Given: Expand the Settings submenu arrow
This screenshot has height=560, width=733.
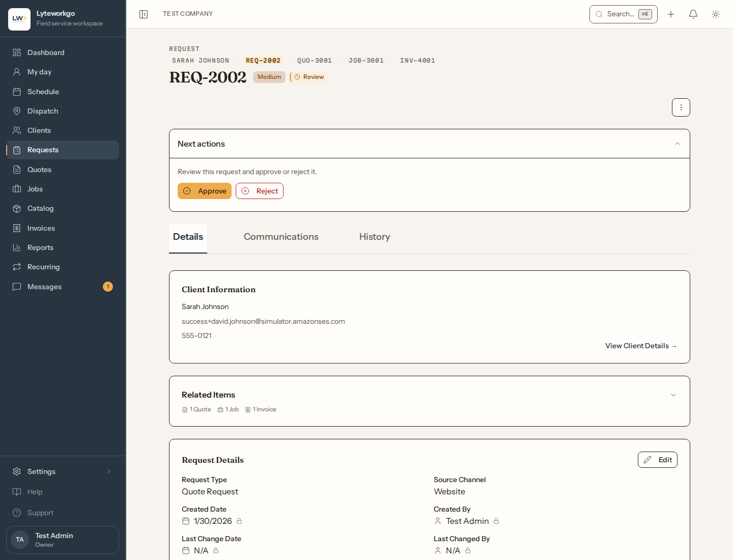Looking at the screenshot, I should [109, 471].
